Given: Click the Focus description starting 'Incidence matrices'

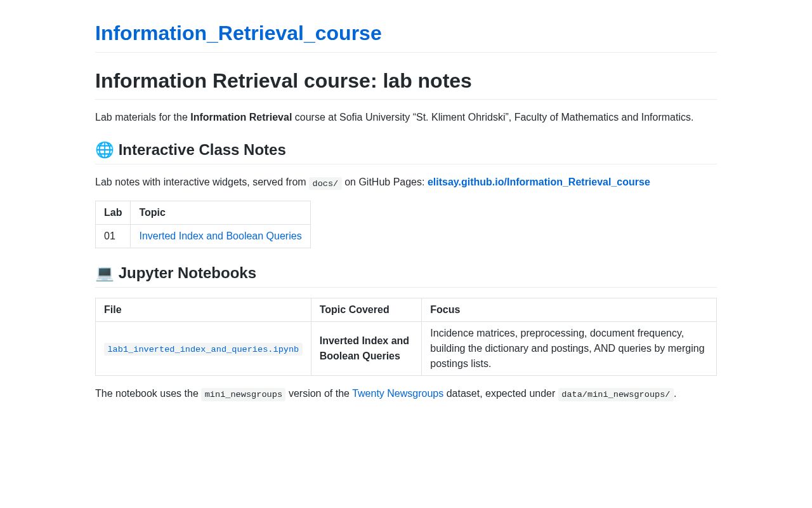Looking at the screenshot, I should click(x=568, y=349).
